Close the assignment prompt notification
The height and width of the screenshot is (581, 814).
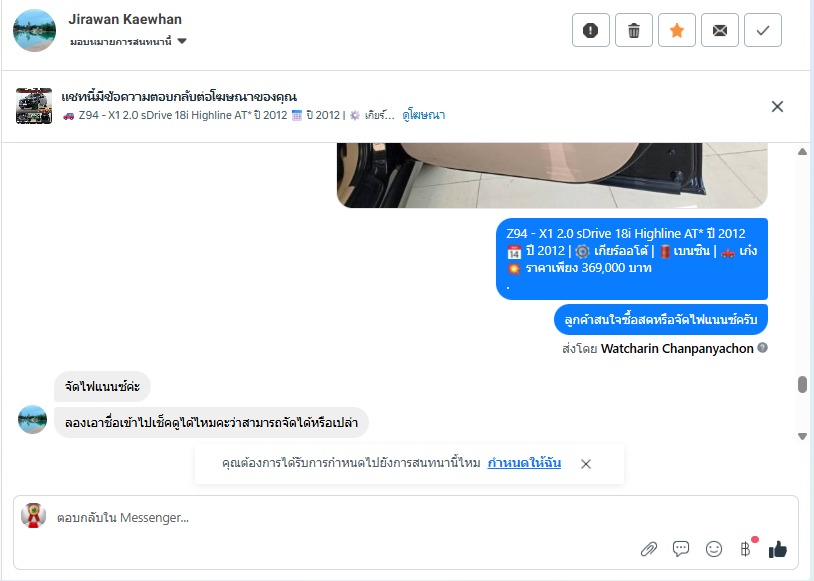tap(586, 464)
